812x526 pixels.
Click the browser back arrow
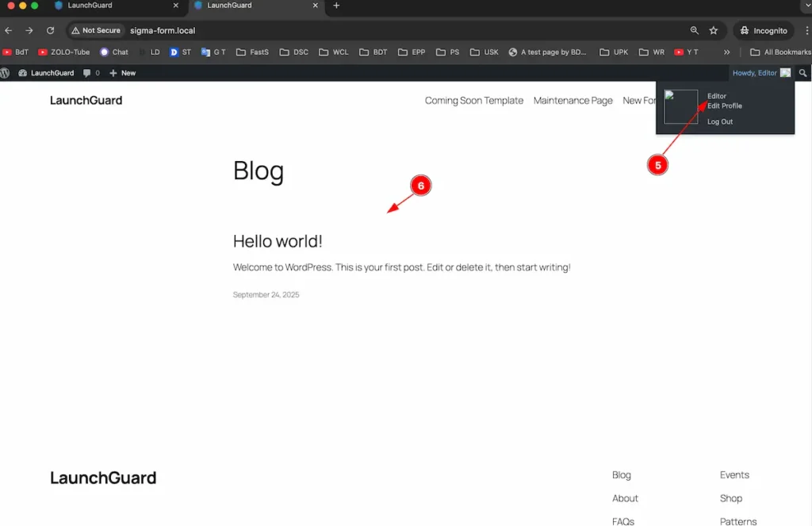(x=8, y=31)
